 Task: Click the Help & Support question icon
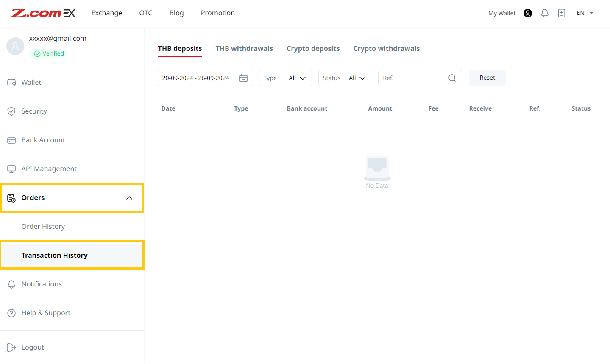point(11,313)
